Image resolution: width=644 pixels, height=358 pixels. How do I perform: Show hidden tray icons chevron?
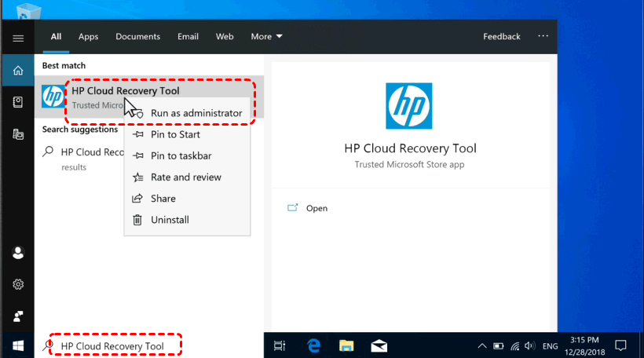click(482, 346)
